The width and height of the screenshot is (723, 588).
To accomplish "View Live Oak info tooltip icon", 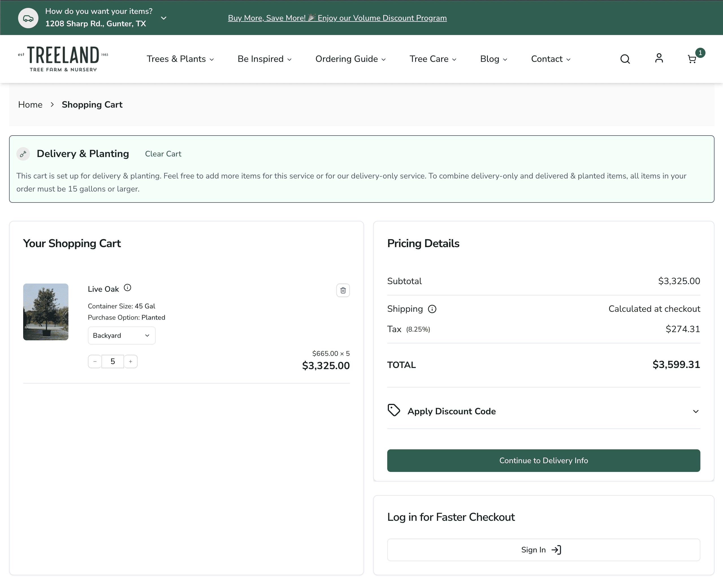I will (x=127, y=288).
